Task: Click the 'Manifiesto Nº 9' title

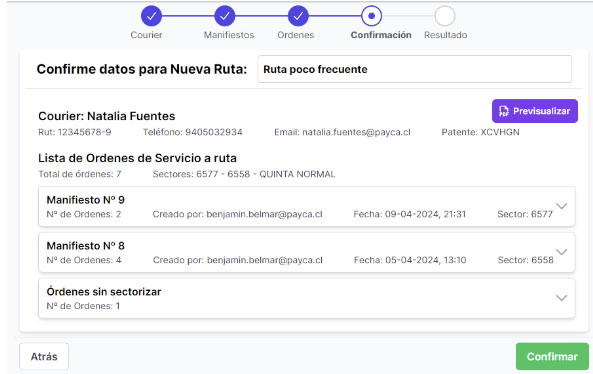Action: tap(85, 200)
